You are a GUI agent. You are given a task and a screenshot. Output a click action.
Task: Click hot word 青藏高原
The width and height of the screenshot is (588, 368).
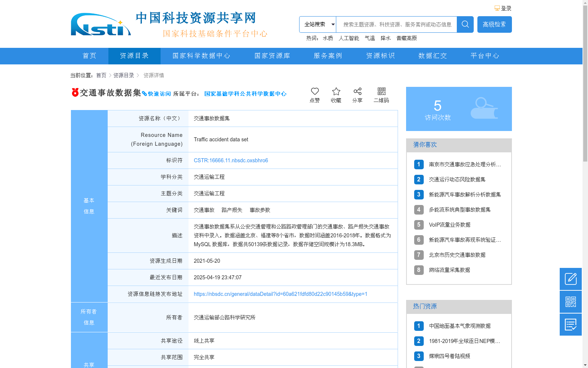[x=406, y=38]
